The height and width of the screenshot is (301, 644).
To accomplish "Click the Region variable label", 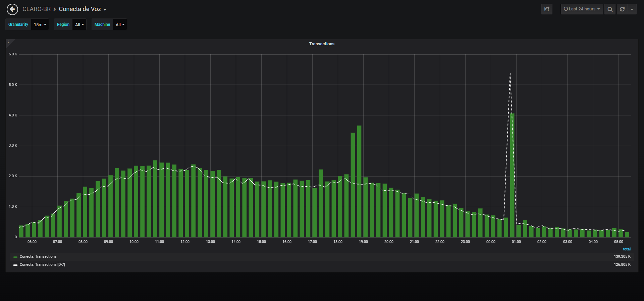I will point(63,24).
